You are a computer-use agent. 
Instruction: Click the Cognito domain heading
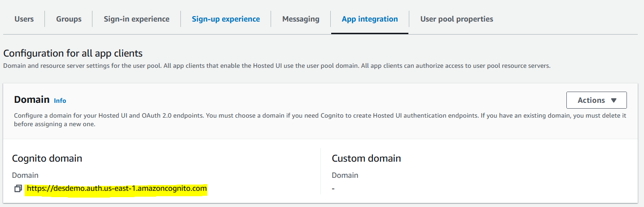pyautogui.click(x=47, y=158)
